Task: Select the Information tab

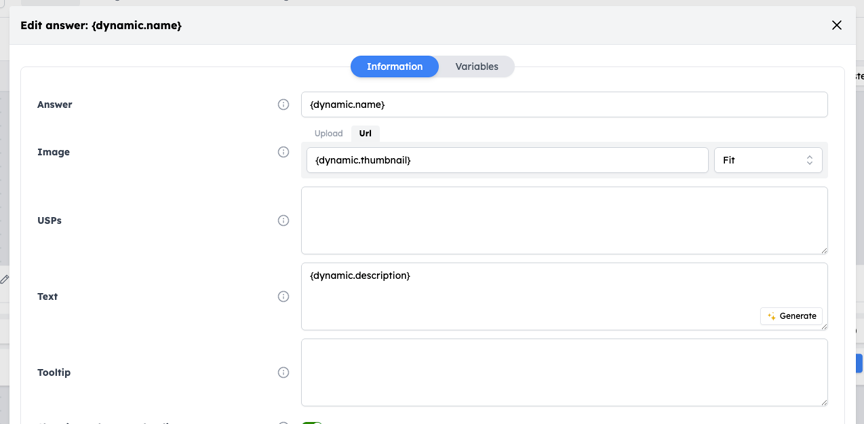Action: click(395, 67)
